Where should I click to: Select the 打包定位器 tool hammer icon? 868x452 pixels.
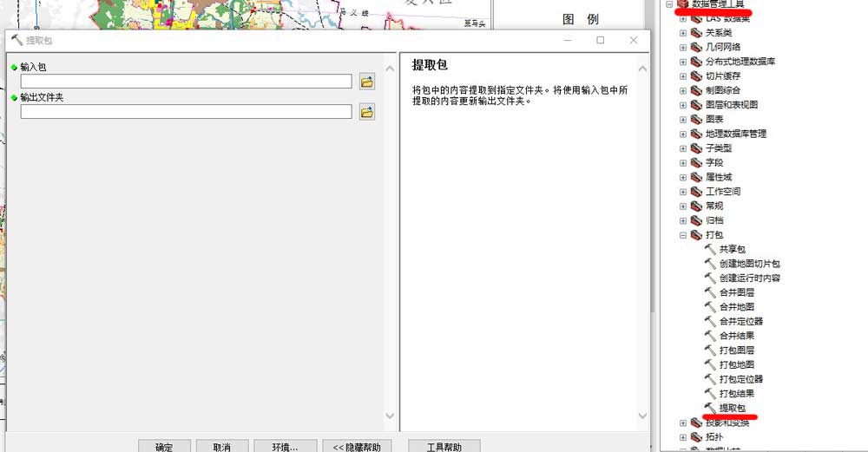tap(710, 378)
